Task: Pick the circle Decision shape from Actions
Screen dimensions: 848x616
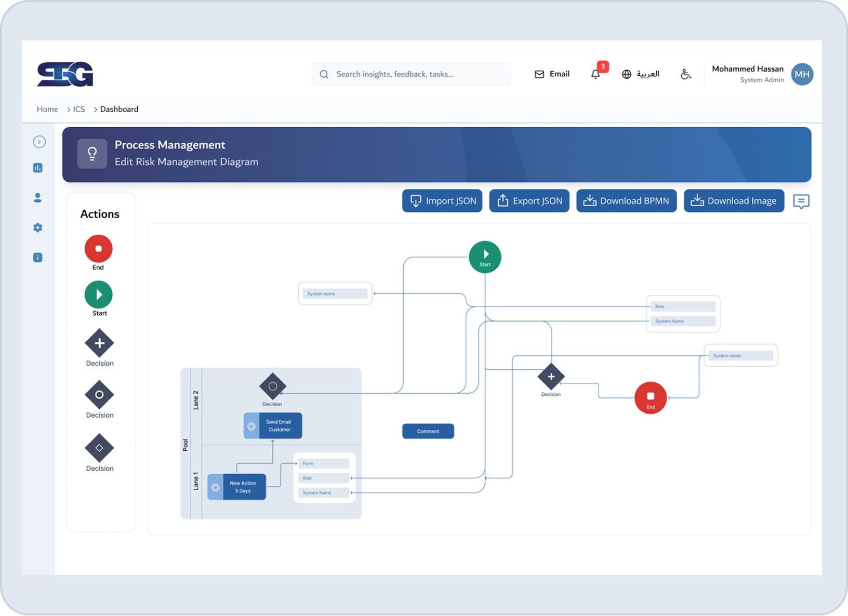Action: 99,396
